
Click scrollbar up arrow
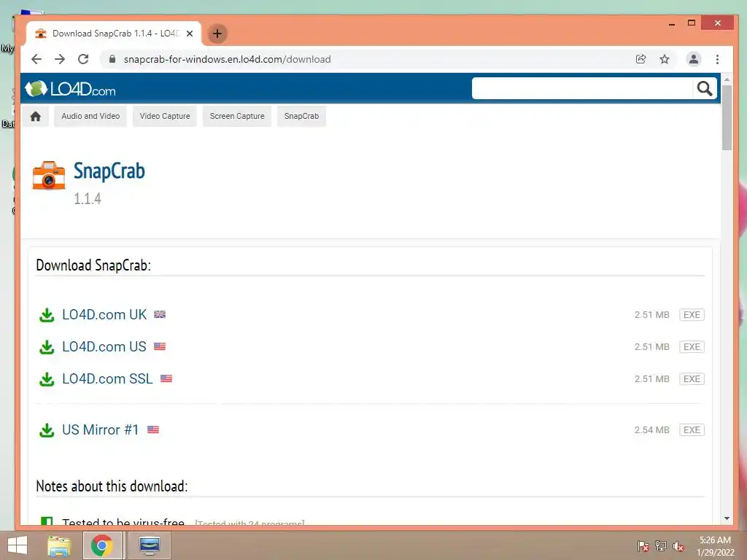pos(727,79)
